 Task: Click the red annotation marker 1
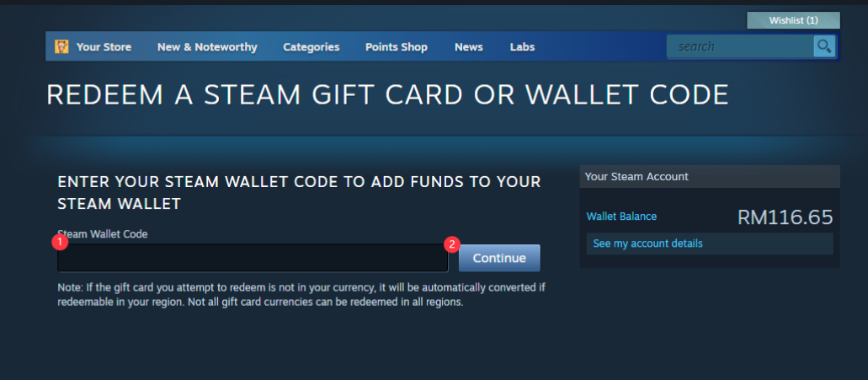tap(59, 242)
